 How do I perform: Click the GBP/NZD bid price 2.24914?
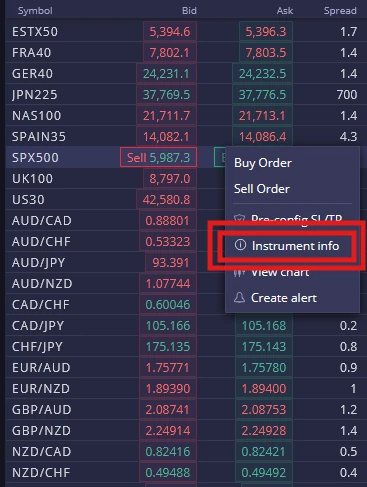(168, 431)
